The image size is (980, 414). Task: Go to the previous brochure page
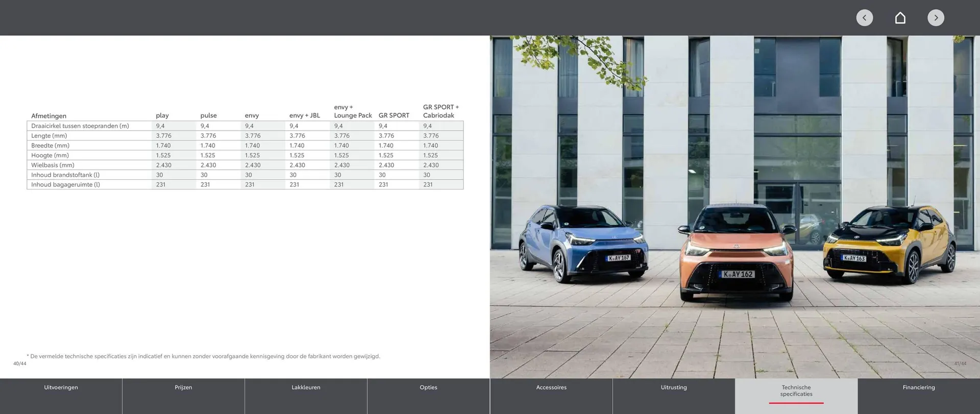(864, 18)
